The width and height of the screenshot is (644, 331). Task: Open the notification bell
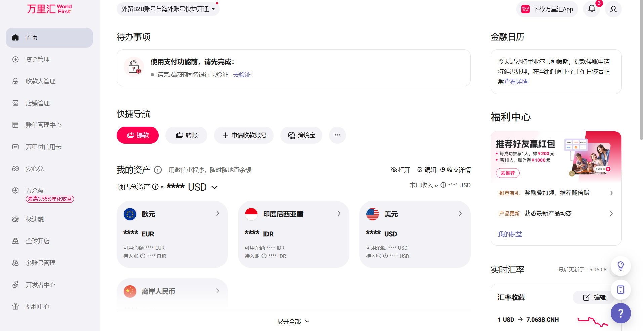point(592,9)
